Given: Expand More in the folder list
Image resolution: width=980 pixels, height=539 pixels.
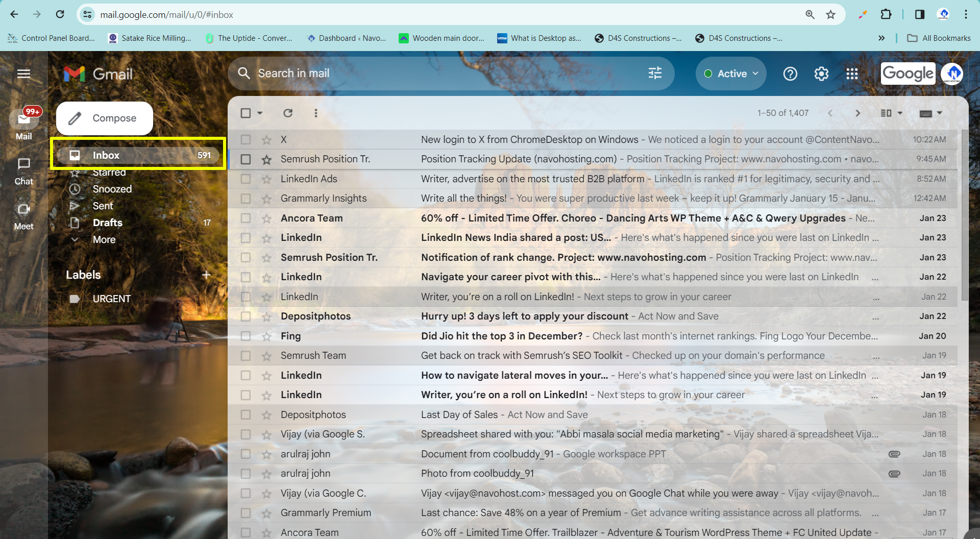Looking at the screenshot, I should [x=104, y=239].
